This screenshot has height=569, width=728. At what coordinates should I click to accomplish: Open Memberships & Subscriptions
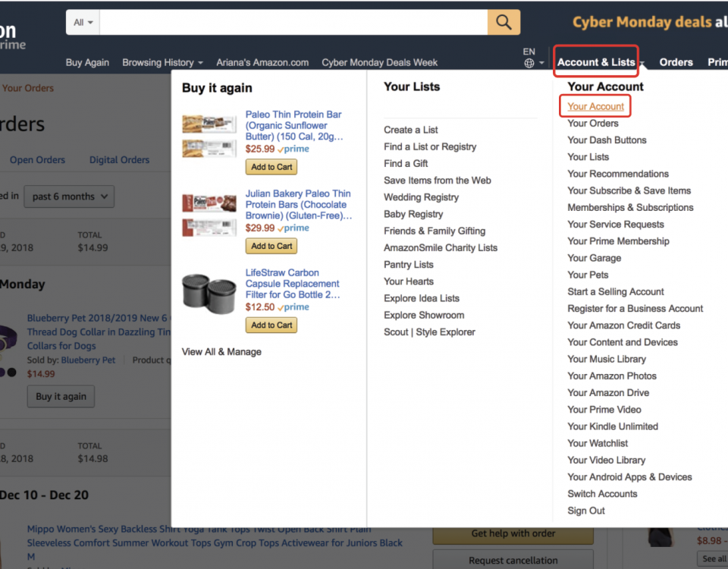coord(630,208)
